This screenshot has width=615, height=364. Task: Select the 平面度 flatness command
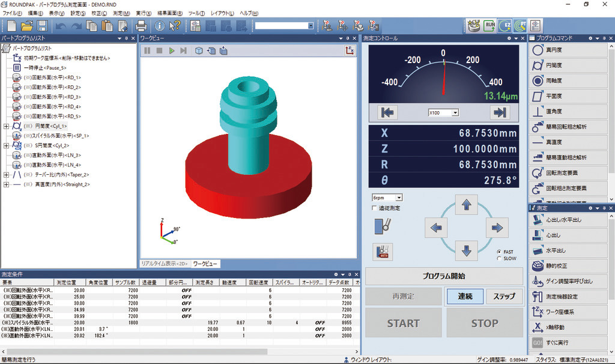(568, 96)
